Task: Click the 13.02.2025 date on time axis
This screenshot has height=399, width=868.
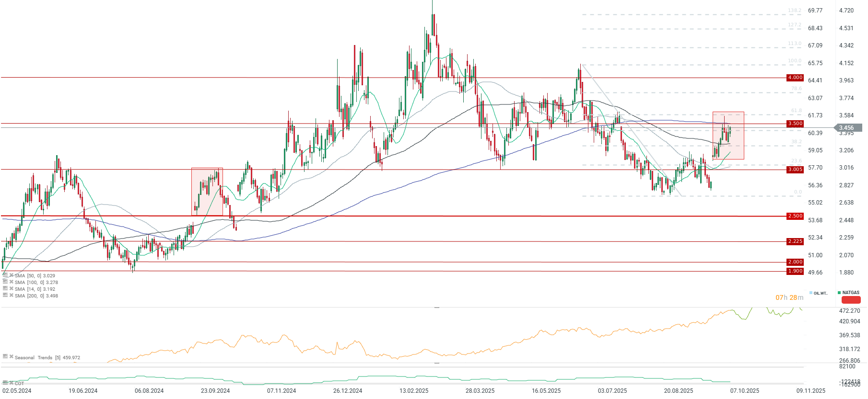Action: [x=414, y=391]
